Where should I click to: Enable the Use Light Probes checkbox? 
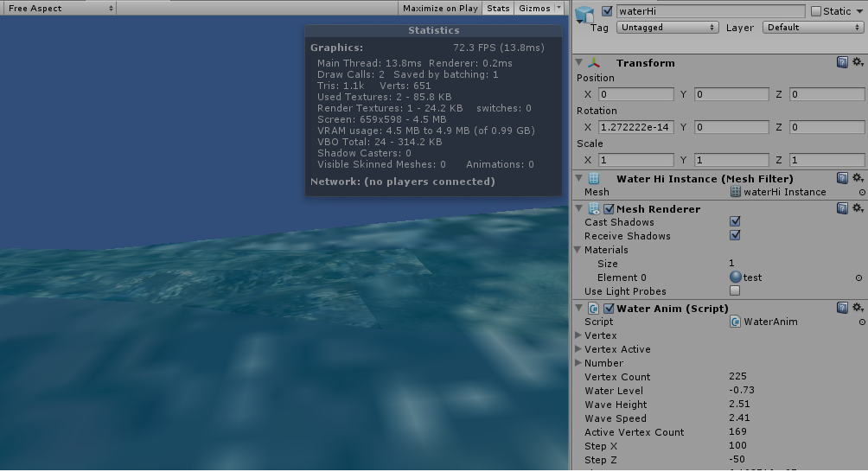point(735,291)
